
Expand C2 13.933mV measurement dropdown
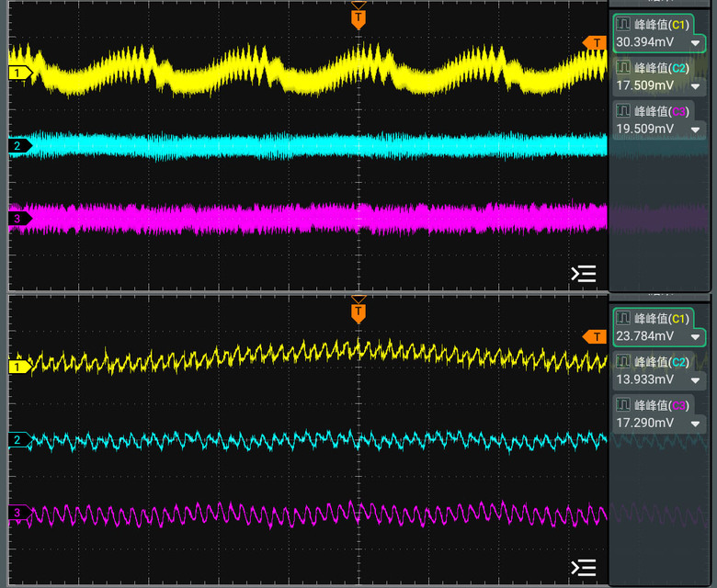[x=696, y=380]
